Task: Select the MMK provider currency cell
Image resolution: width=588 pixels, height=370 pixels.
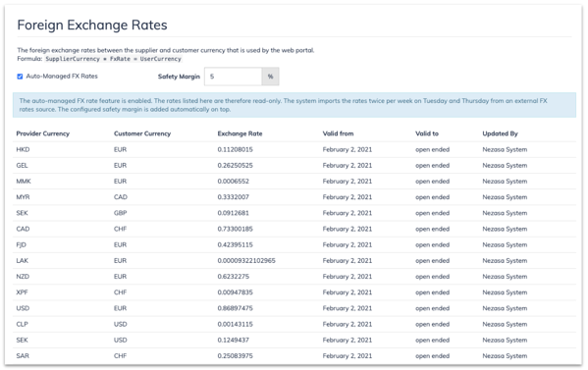Action: click(x=24, y=181)
